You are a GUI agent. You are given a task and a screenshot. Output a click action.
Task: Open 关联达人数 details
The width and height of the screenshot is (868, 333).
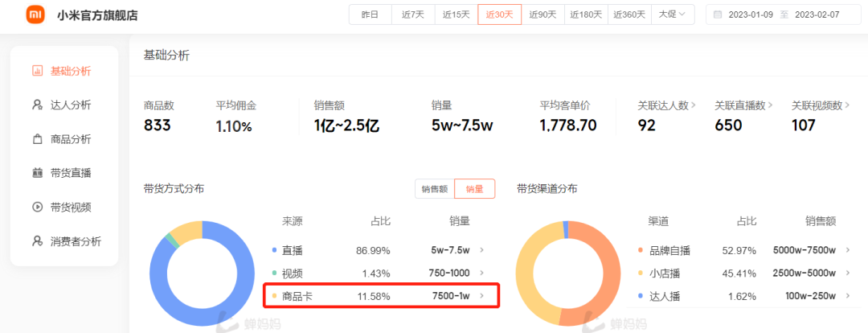point(666,105)
